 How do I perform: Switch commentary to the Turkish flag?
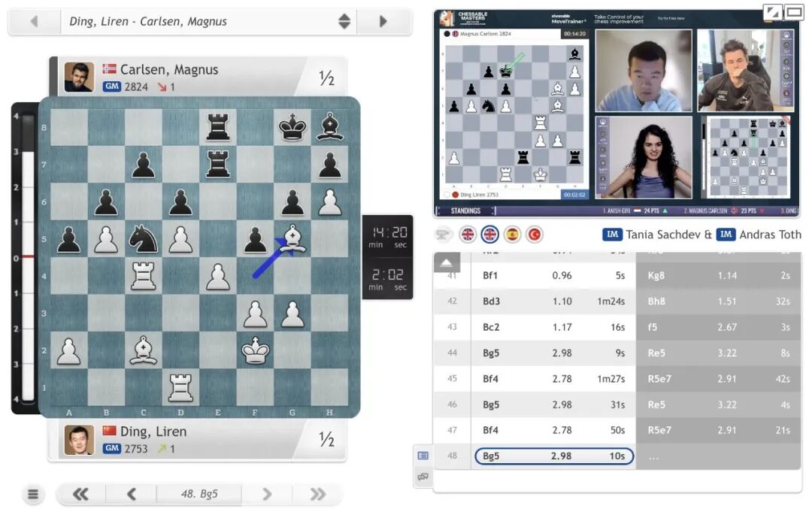535,235
